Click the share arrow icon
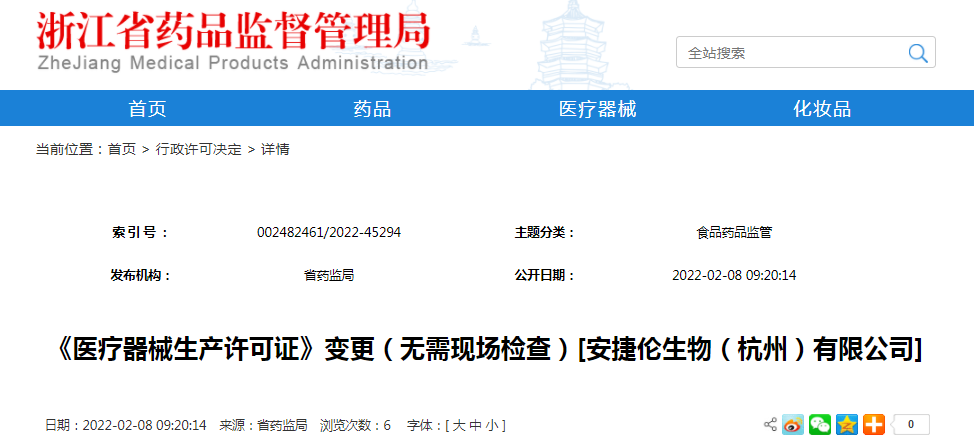This screenshot has height=444, width=974. (x=770, y=425)
